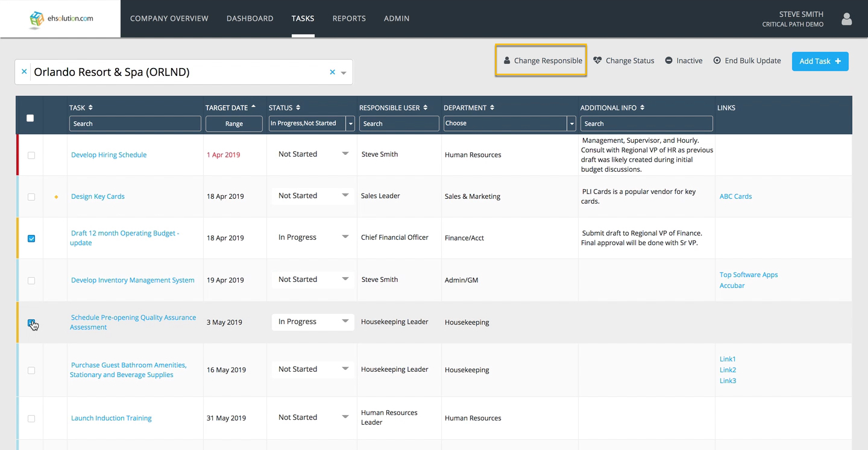Open Develop Hiring Schedule task link

pos(108,155)
